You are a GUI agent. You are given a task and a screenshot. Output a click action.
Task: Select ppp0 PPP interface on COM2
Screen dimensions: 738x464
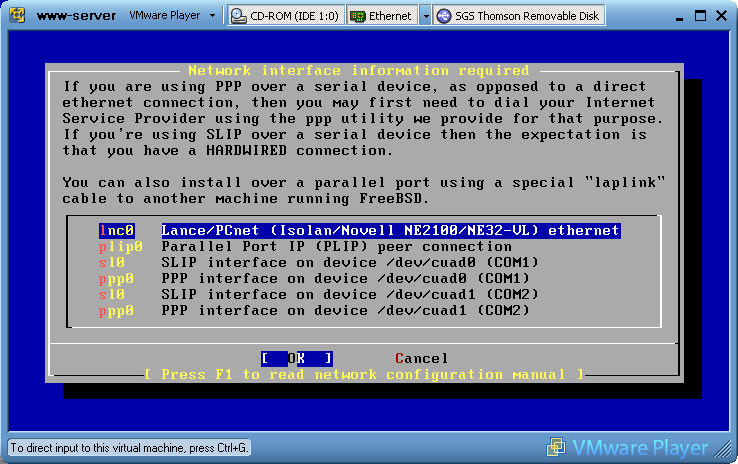[314, 310]
